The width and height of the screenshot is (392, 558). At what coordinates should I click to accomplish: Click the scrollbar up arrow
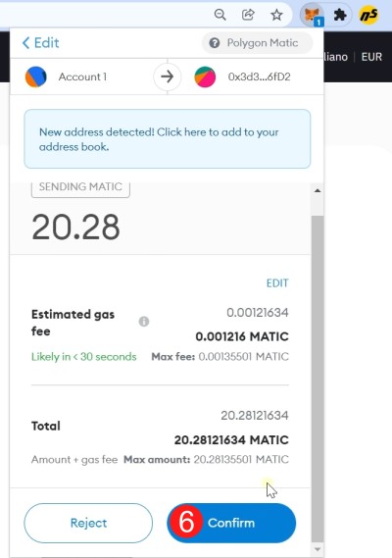pos(318,191)
